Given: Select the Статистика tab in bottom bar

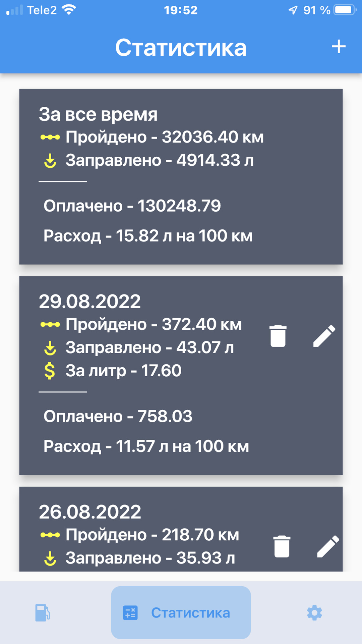Looking at the screenshot, I should (x=181, y=613).
